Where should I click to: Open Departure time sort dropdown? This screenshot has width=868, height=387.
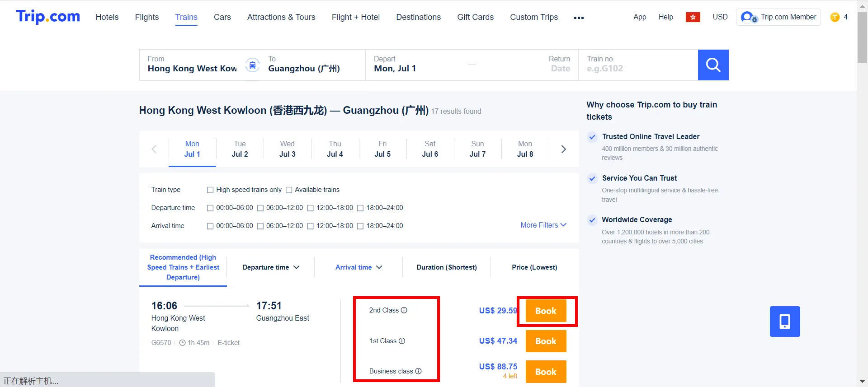point(271,267)
